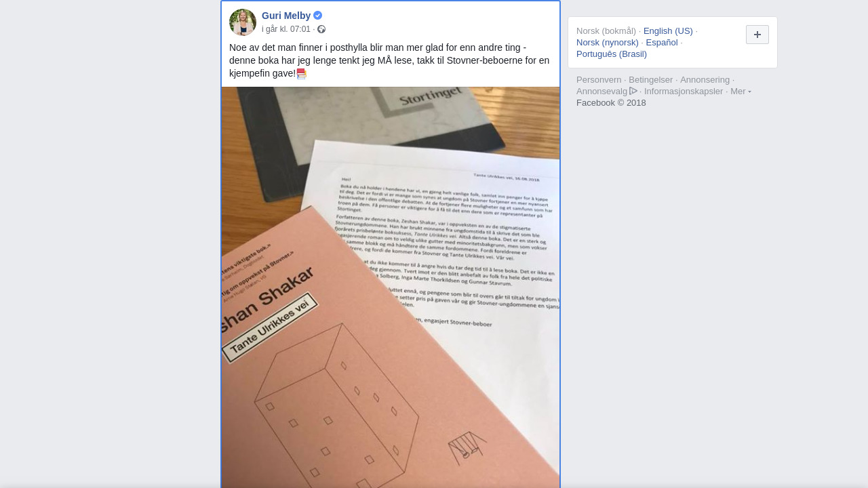Switch language to Português (Brasil)
Image resolution: width=868 pixels, height=488 pixels.
pos(612,54)
